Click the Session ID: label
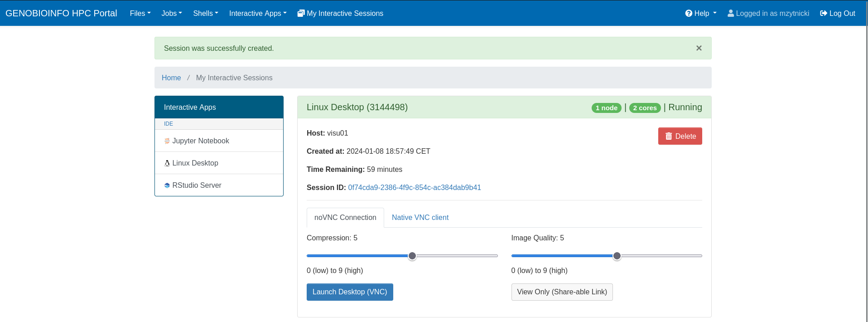868x322 pixels. 326,188
